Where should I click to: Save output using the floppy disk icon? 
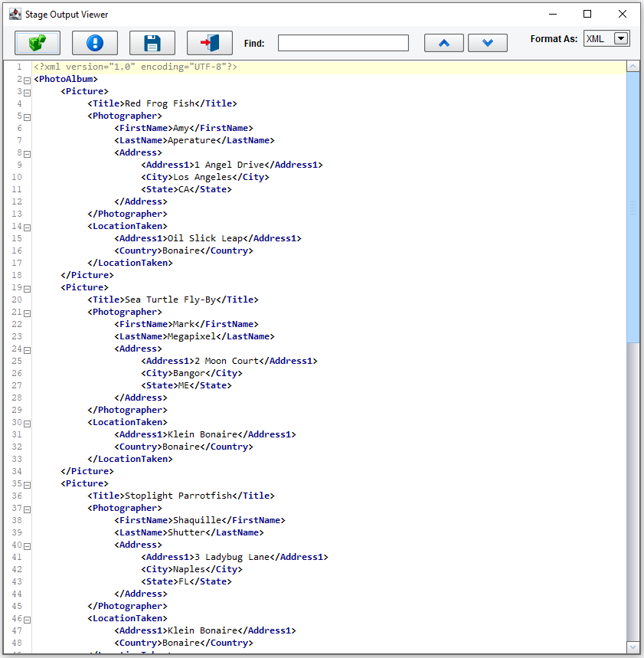[x=152, y=43]
